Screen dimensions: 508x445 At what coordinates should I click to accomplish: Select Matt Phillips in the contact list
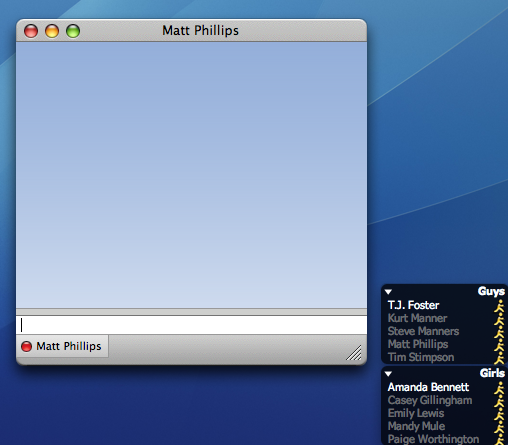coord(418,344)
